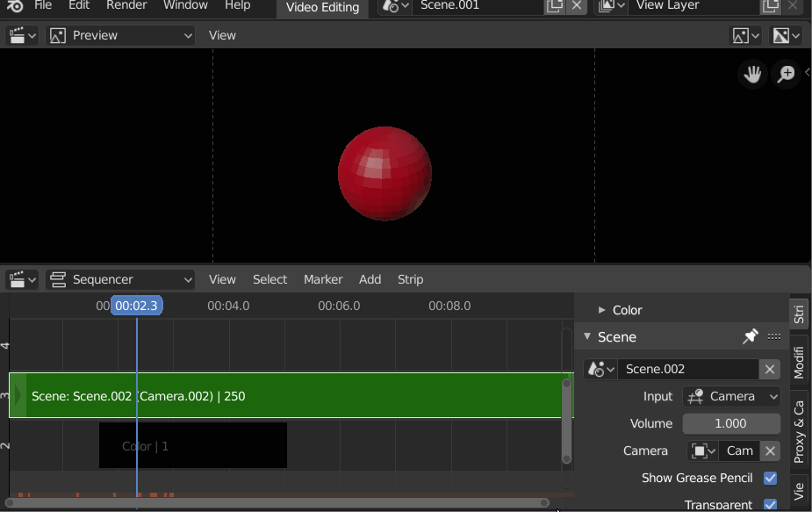Open the camera object picker icon
The height and width of the screenshot is (512, 812).
coord(703,451)
